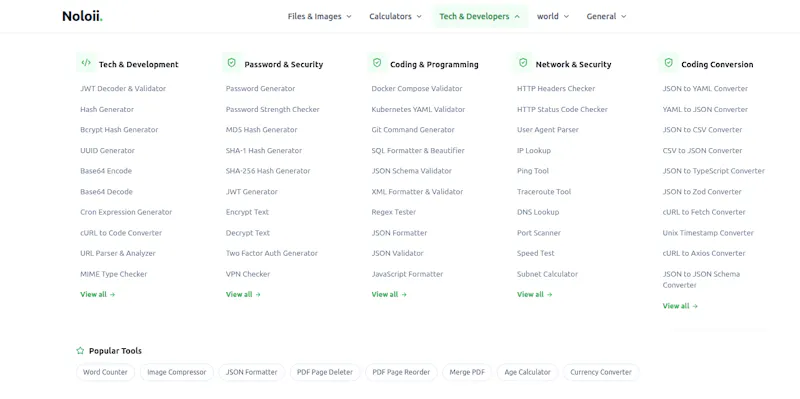The image size is (800, 399).
Task: Open cURL to Code Converter
Action: (x=121, y=233)
